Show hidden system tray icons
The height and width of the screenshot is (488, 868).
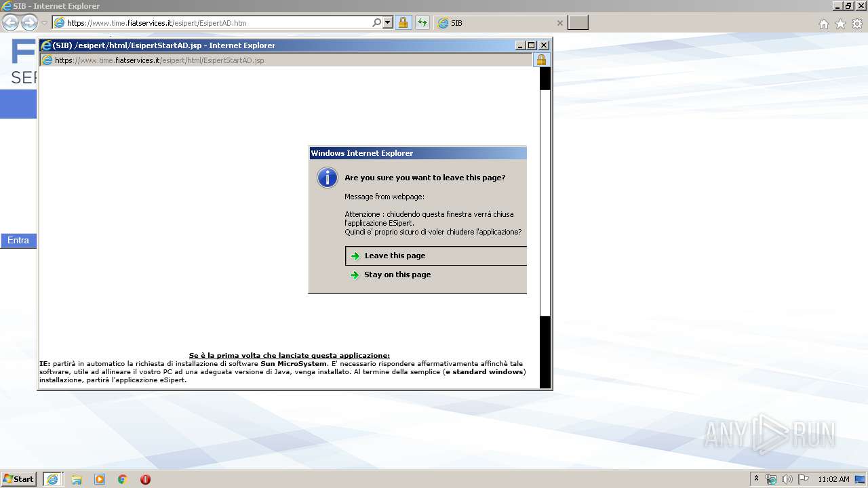[x=756, y=479]
